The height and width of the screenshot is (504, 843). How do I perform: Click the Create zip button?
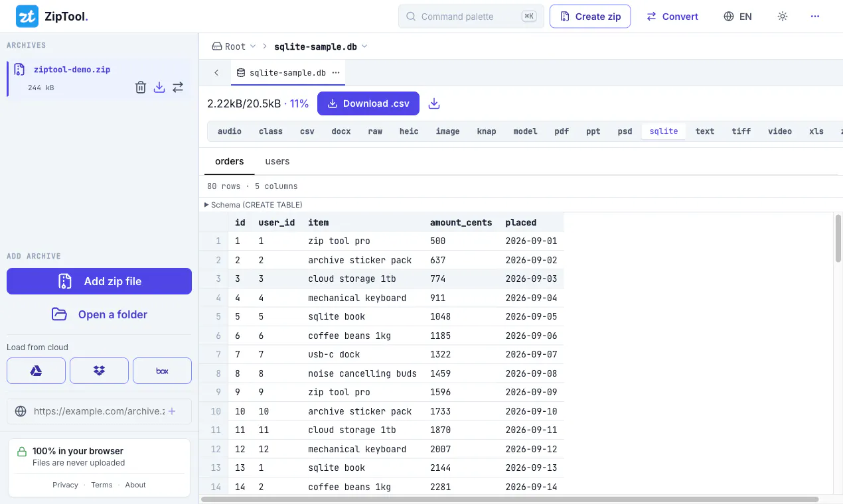(590, 17)
